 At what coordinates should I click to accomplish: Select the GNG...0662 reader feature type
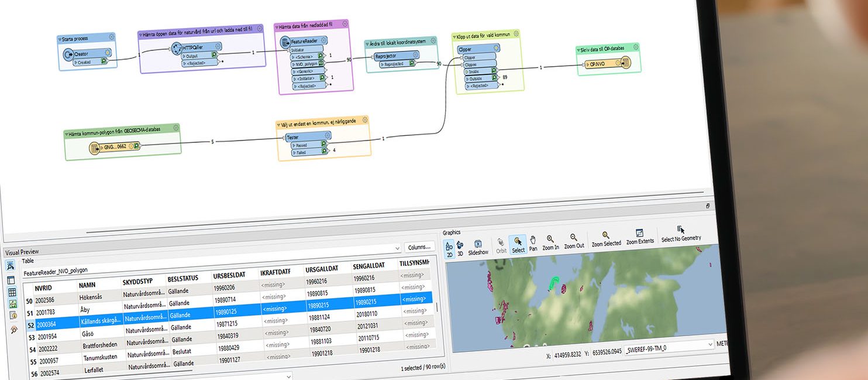[x=115, y=147]
